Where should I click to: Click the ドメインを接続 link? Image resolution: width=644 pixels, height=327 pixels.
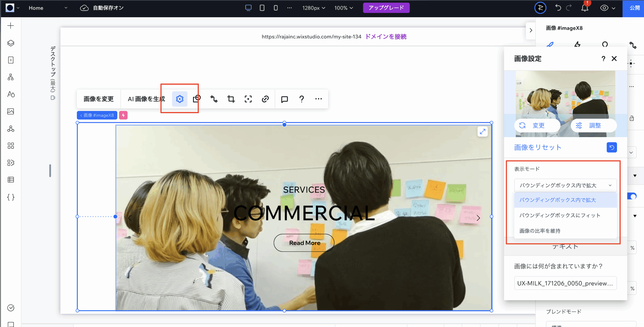385,37
